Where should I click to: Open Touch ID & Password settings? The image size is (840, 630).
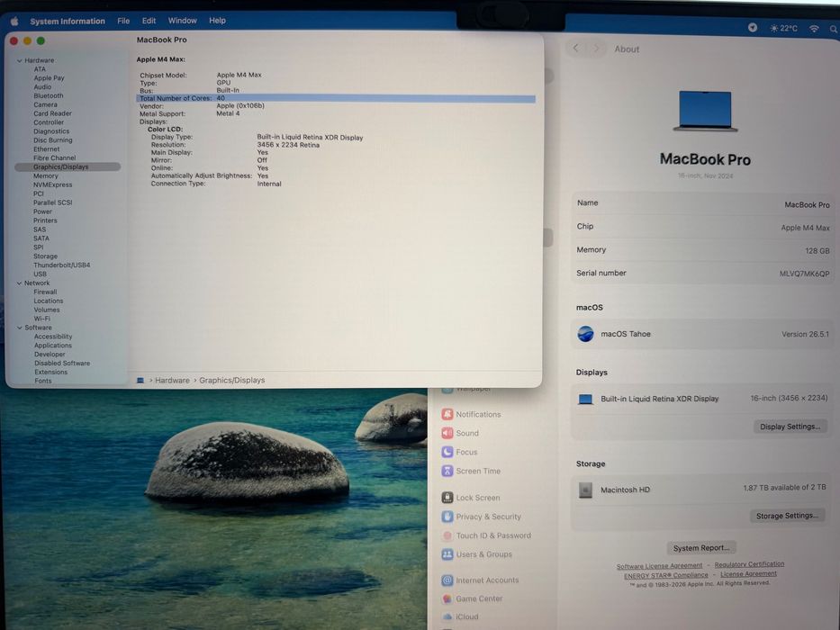[486, 535]
